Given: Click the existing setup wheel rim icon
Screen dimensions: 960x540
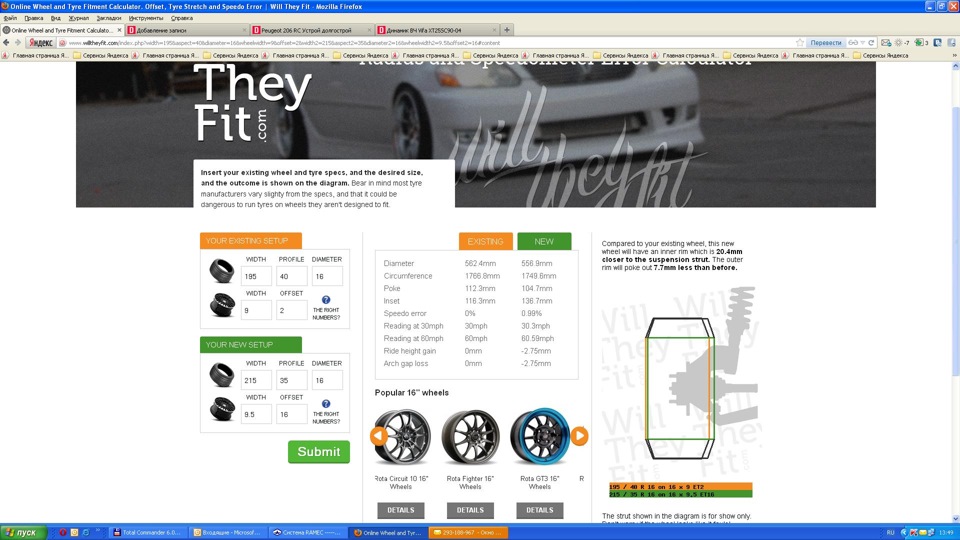Looking at the screenshot, I should [222, 304].
